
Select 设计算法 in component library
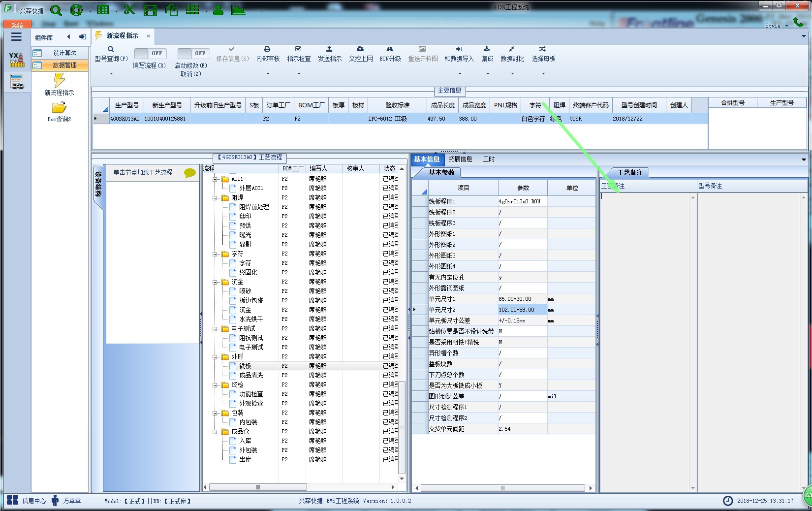60,53
